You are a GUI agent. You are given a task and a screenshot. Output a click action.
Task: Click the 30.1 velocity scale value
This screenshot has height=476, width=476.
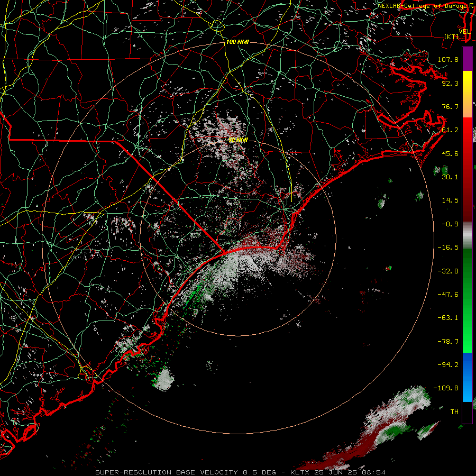pos(450,177)
